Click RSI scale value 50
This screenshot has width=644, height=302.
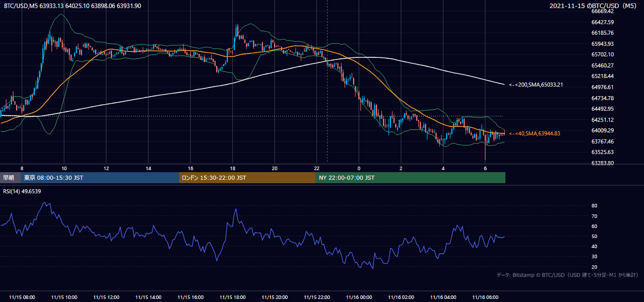(594, 236)
